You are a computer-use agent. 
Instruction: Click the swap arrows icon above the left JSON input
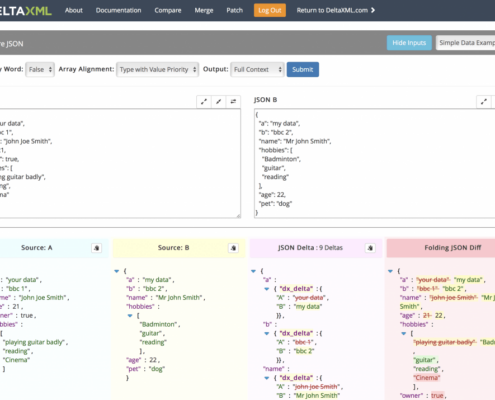coord(233,101)
